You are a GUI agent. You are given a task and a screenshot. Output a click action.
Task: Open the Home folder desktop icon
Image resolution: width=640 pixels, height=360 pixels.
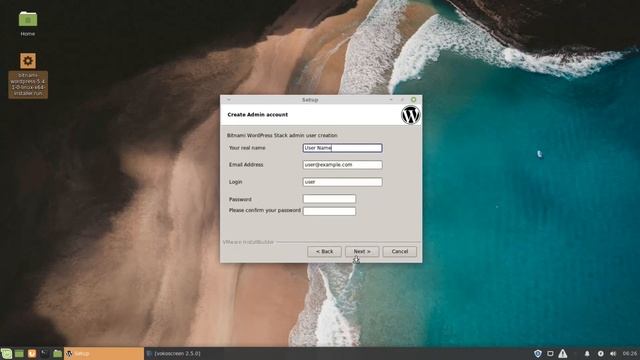(x=28, y=24)
